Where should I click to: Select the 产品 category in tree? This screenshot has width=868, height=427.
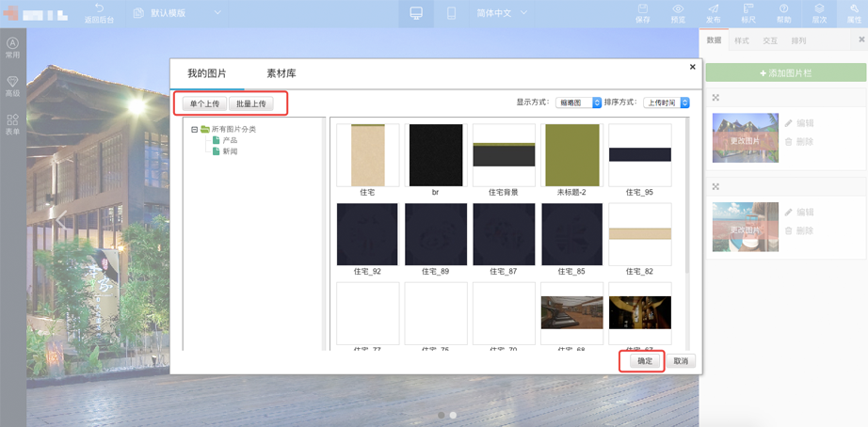pos(230,140)
